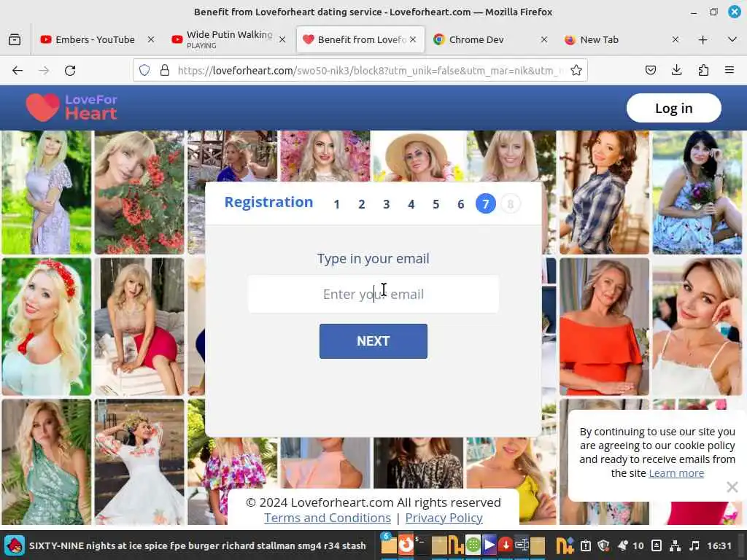Open the network connections tray icon
The height and width of the screenshot is (560, 747).
pyautogui.click(x=675, y=545)
